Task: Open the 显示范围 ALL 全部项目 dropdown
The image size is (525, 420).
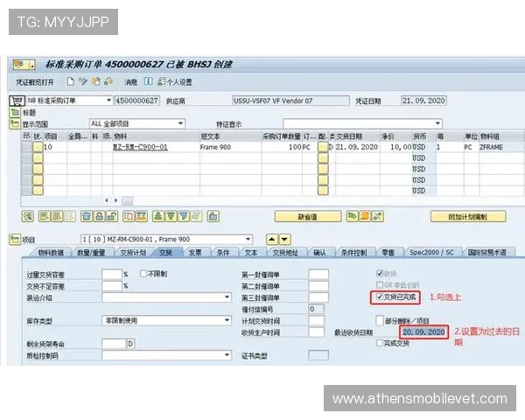Action: 179,124
